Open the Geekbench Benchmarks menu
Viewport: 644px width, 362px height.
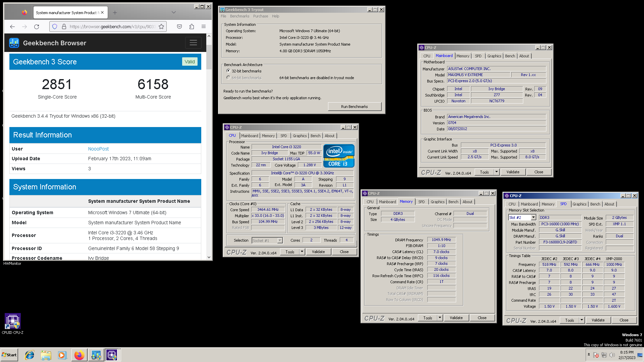[x=239, y=16]
